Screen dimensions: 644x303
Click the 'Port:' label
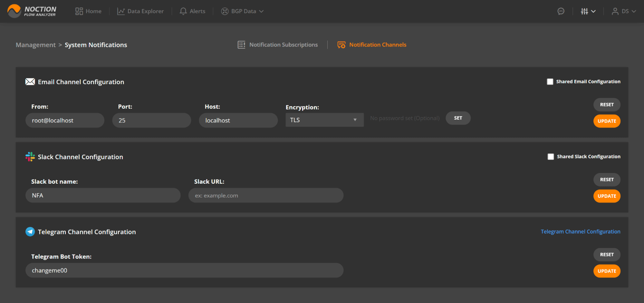coord(125,107)
